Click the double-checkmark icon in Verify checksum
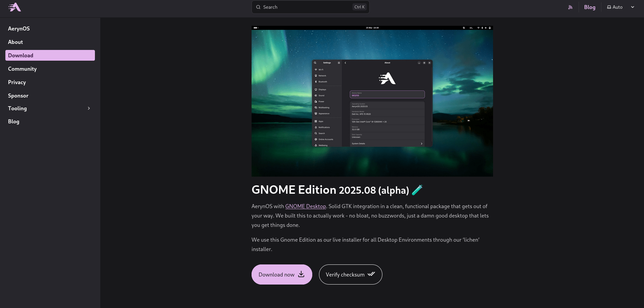Image resolution: width=644 pixels, height=308 pixels. point(371,274)
